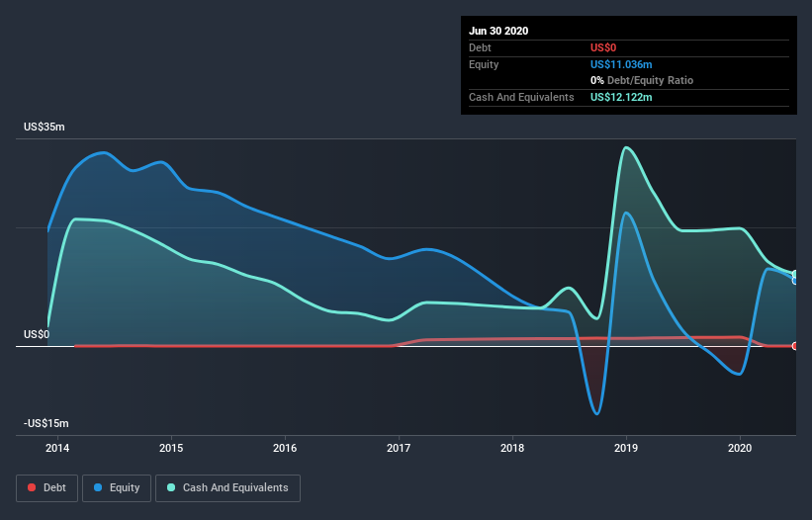Select the 2018 x-axis label

[512, 448]
